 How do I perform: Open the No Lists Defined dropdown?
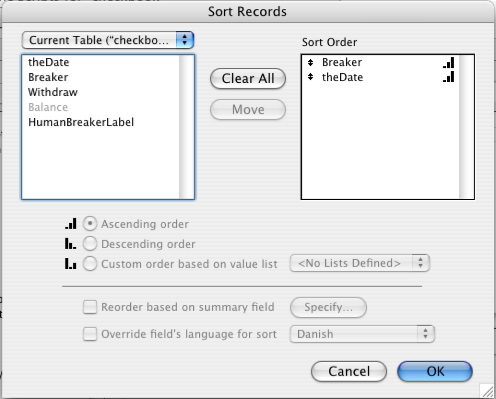[x=360, y=263]
